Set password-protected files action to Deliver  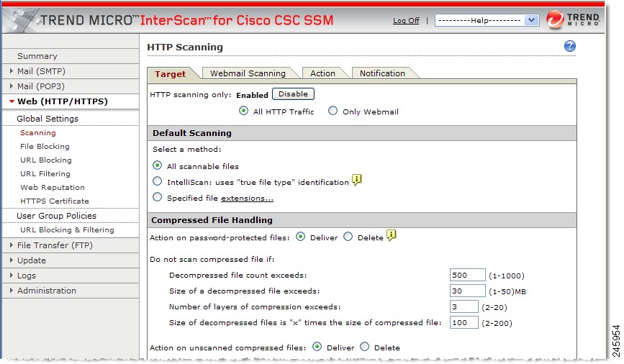click(300, 237)
